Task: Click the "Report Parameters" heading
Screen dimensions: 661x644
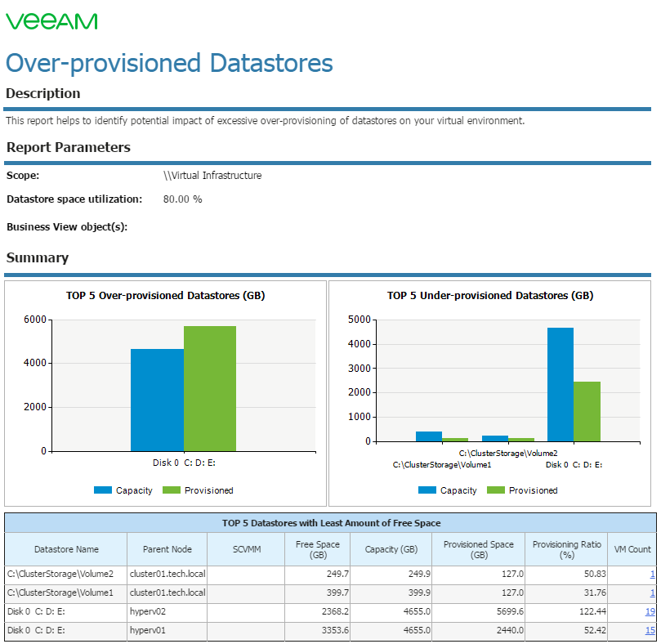Action: [69, 147]
